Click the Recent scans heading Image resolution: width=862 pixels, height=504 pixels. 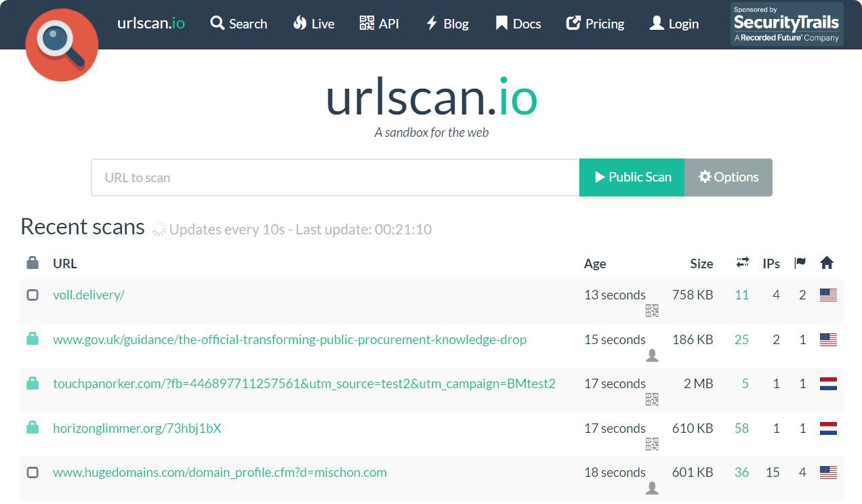[83, 226]
